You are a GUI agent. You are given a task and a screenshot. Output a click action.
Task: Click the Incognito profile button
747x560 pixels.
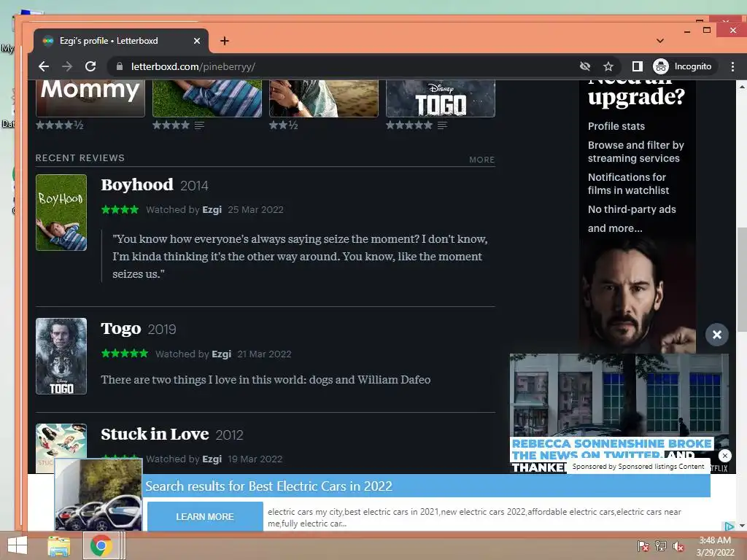click(682, 66)
